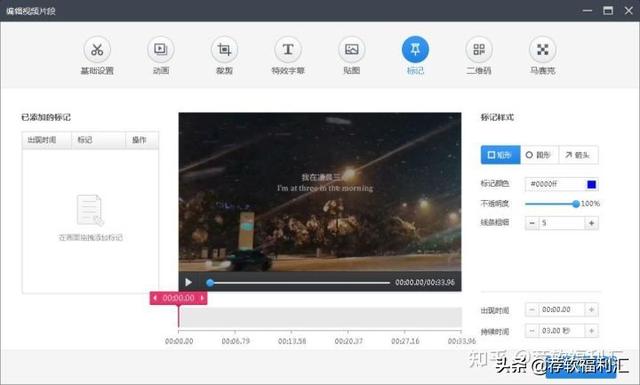Increase 出现时间 appearance time with plus
640x385 pixels.
pos(591,309)
